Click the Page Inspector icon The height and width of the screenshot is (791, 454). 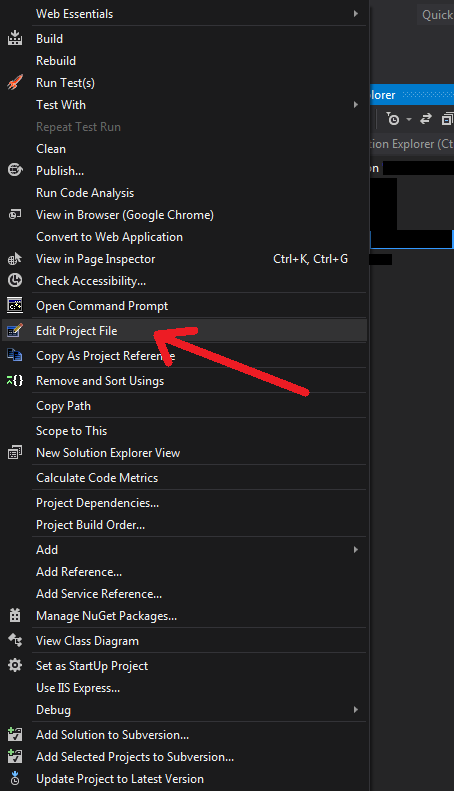pyautogui.click(x=15, y=259)
